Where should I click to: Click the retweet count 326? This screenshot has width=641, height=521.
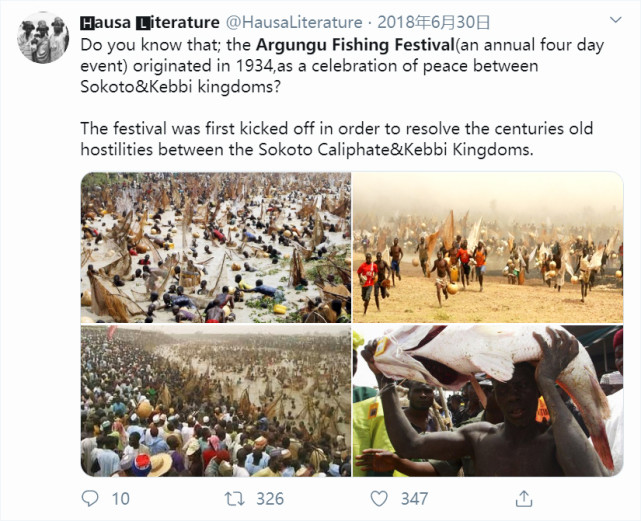[x=268, y=498]
